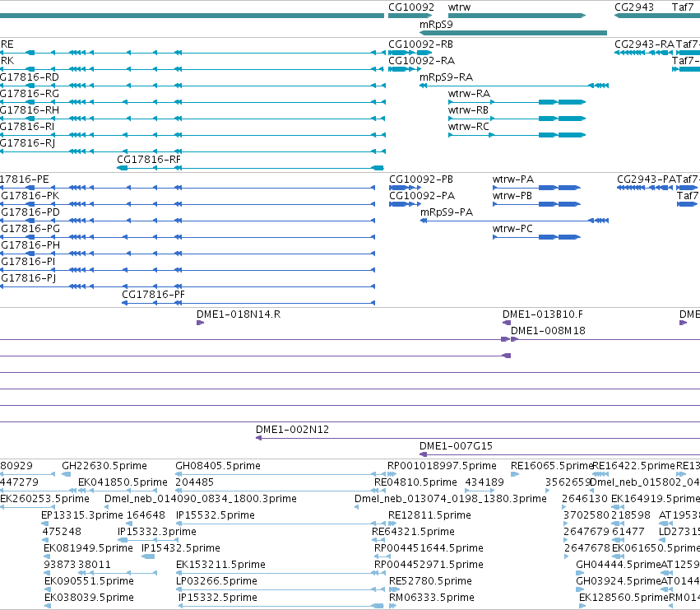Open the Dmel_neb_014090_0834_1800.3prime EST label
The width and height of the screenshot is (700, 610).
[x=201, y=499]
